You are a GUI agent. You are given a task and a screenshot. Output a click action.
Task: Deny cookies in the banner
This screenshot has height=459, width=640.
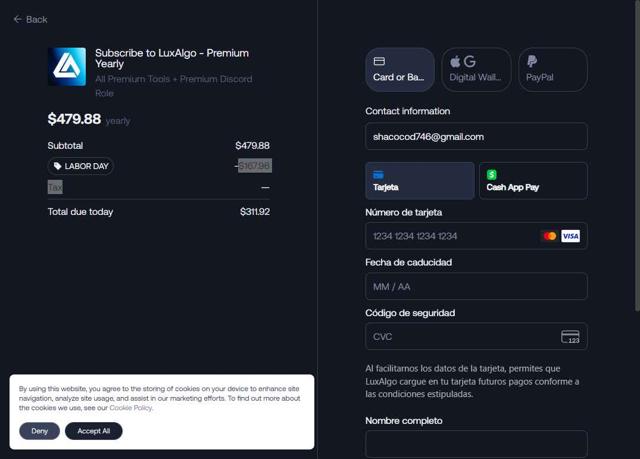click(x=40, y=431)
